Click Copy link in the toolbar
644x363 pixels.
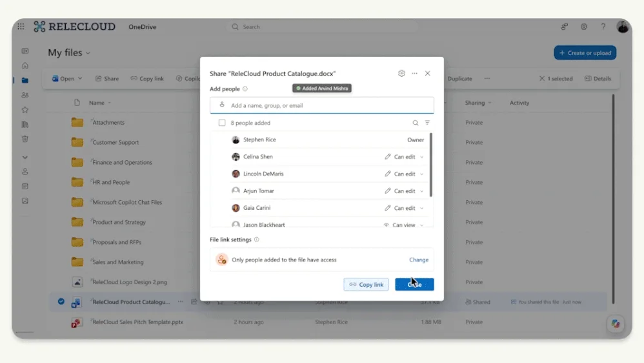click(x=147, y=79)
